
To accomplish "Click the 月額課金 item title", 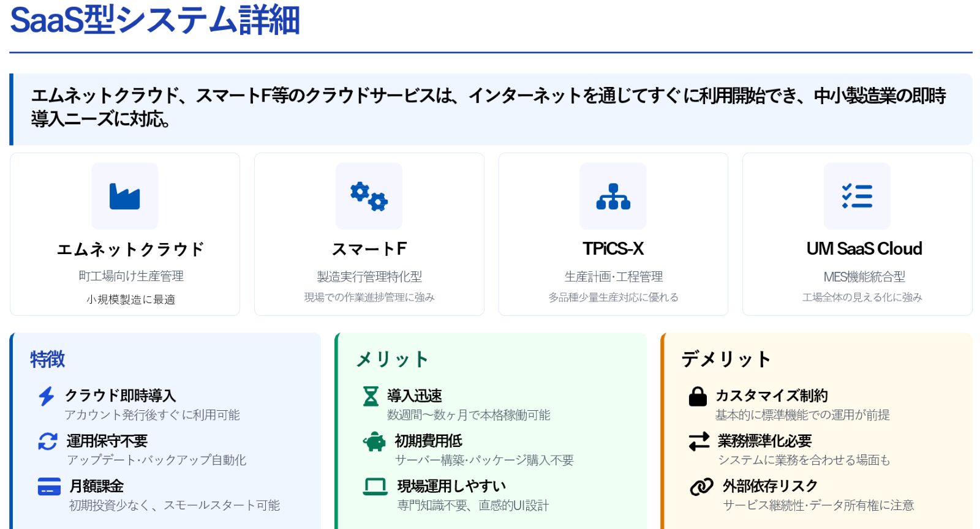I will [x=96, y=486].
